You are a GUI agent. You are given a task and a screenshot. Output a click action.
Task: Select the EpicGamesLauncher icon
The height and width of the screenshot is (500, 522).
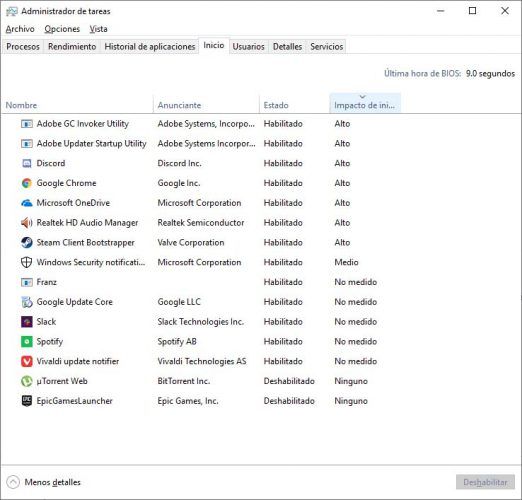tap(27, 401)
